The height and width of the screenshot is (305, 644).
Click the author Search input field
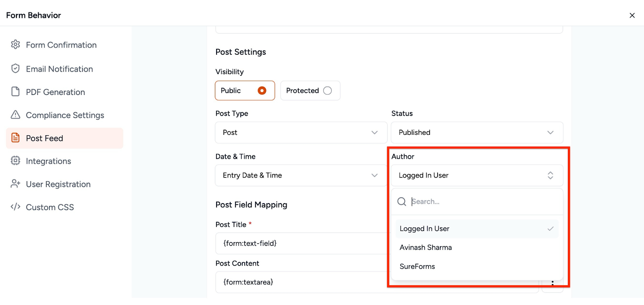[x=483, y=202]
